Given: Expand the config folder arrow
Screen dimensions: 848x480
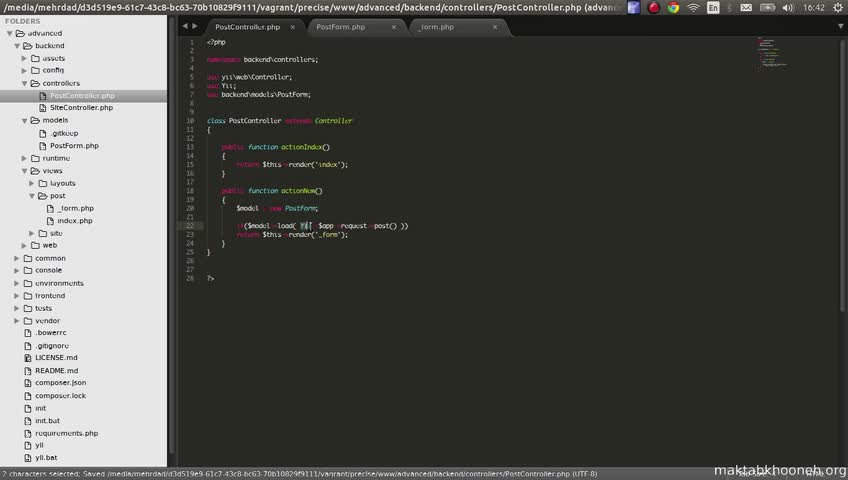Looking at the screenshot, I should point(24,70).
